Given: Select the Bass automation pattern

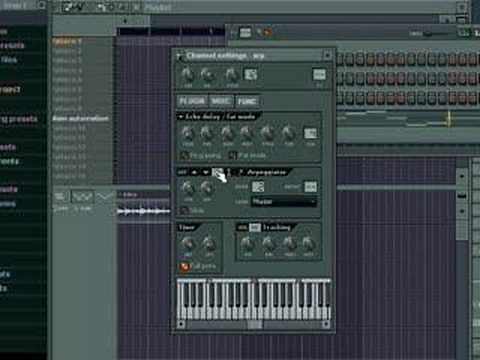Looking at the screenshot, I should (81, 118).
